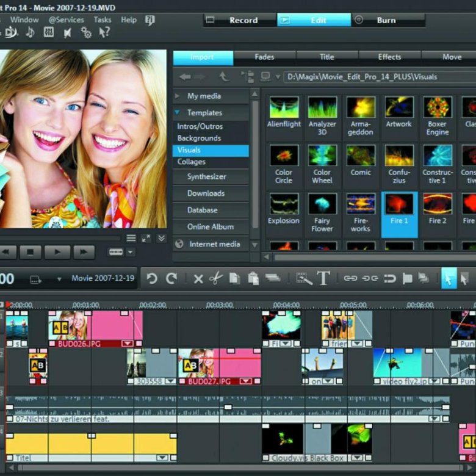Toggle fullscreen for the preview monitor
Screen dimensions: 476x476
146,238
